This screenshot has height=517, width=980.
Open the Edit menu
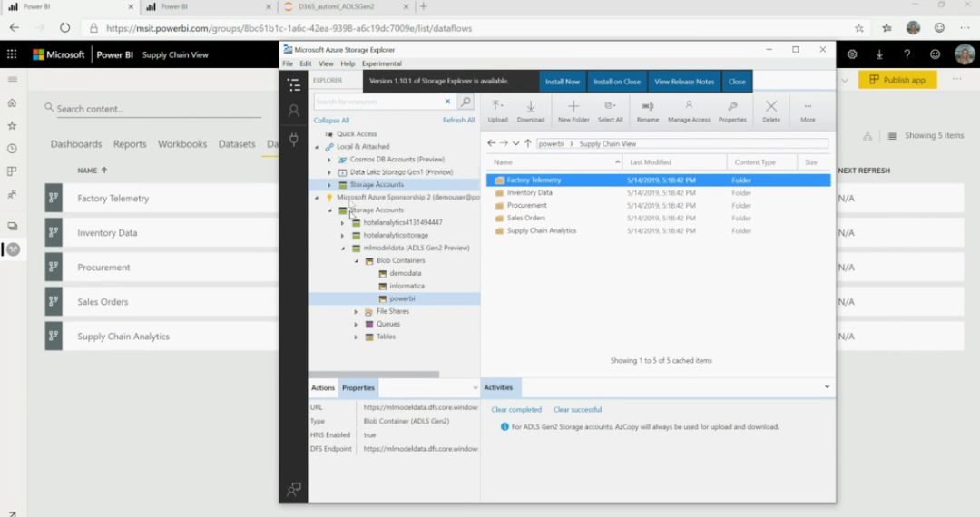(x=306, y=63)
